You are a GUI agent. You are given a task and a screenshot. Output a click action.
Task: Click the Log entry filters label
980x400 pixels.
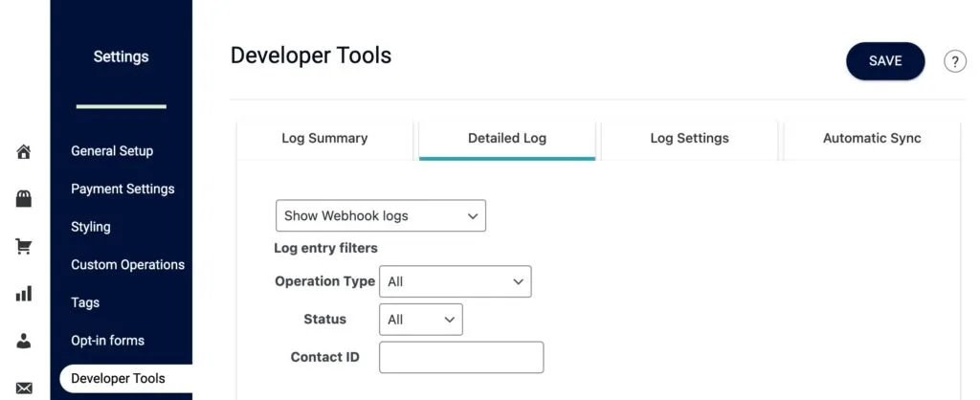click(325, 248)
